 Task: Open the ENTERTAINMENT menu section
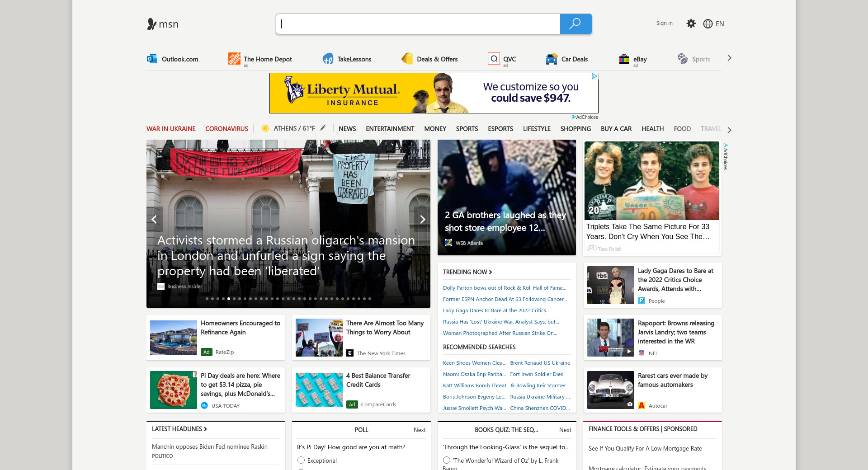pos(390,129)
